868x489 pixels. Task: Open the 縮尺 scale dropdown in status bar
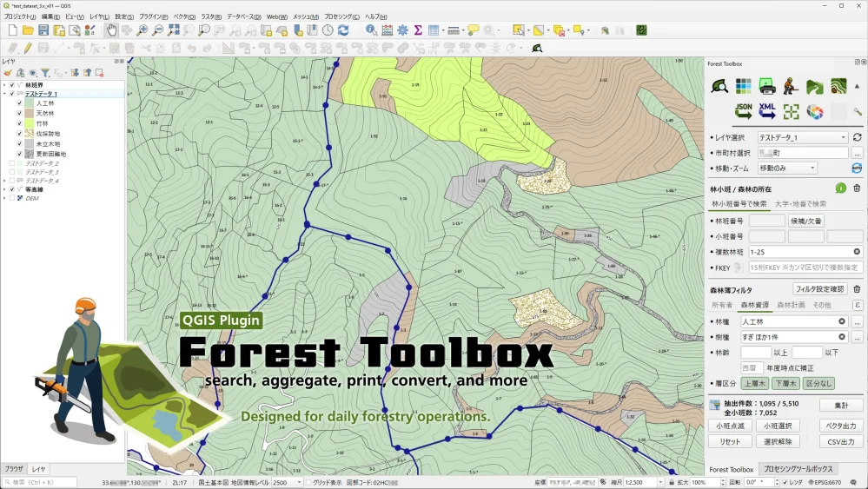[659, 482]
